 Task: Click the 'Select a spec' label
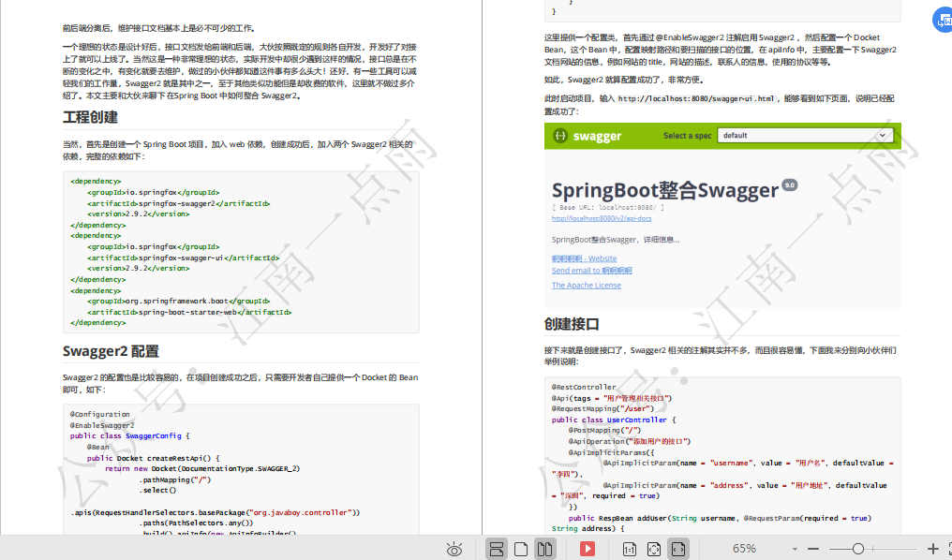pos(687,136)
